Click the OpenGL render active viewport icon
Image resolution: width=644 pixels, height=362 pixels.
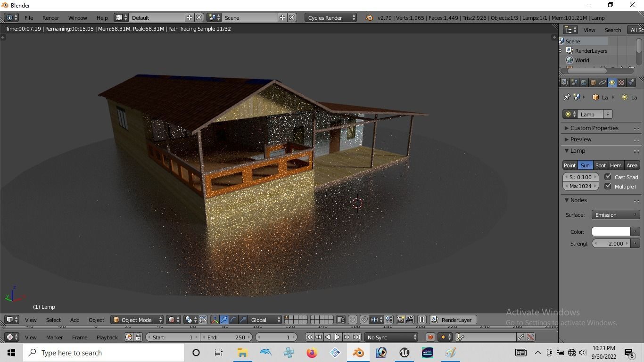pyautogui.click(x=400, y=320)
